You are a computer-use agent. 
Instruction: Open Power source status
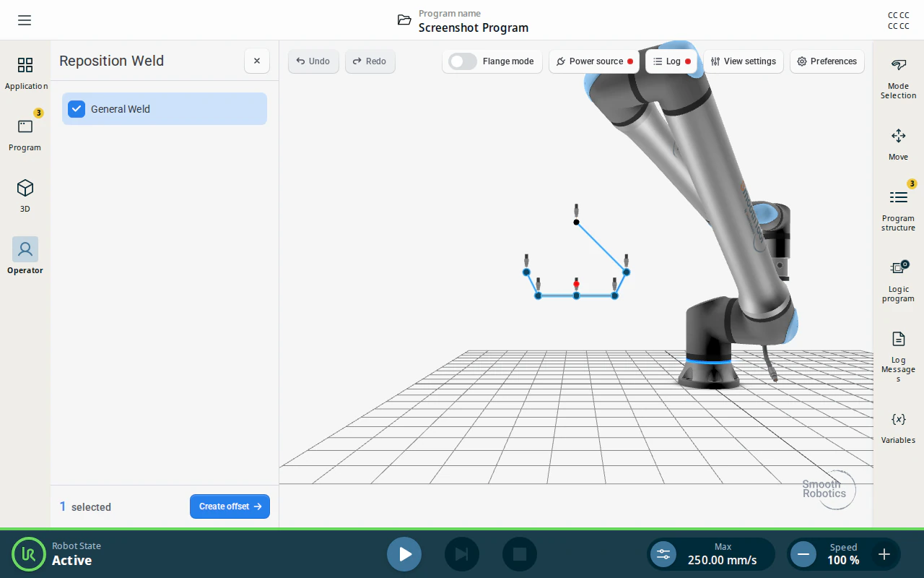594,61
